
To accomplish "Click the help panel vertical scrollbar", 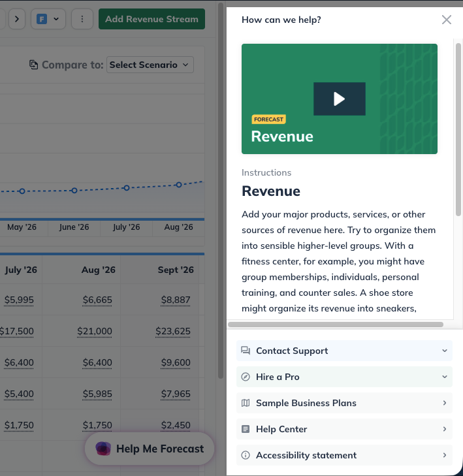I will click(458, 130).
